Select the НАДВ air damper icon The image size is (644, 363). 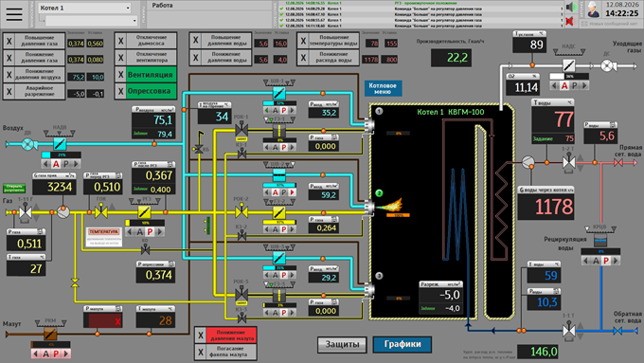tap(60, 143)
